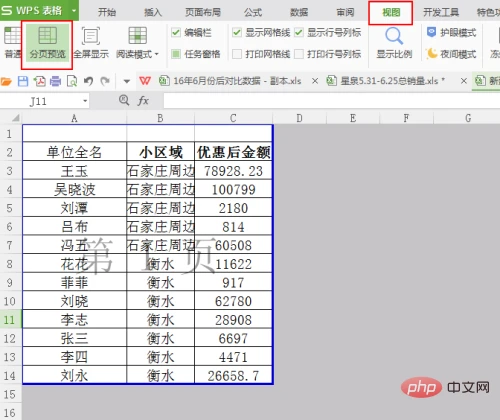Select row 11 header
The image size is (500, 420).
pos(10,320)
